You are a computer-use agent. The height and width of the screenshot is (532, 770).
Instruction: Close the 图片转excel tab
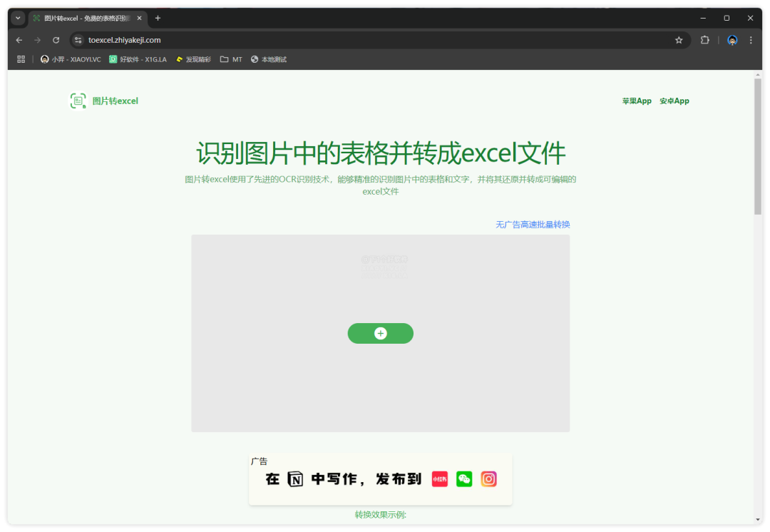pyautogui.click(x=140, y=18)
